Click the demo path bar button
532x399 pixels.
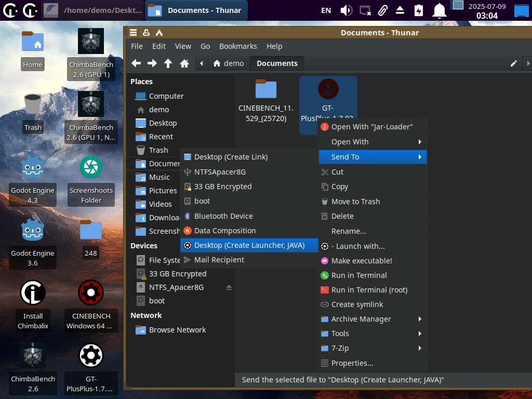[229, 63]
